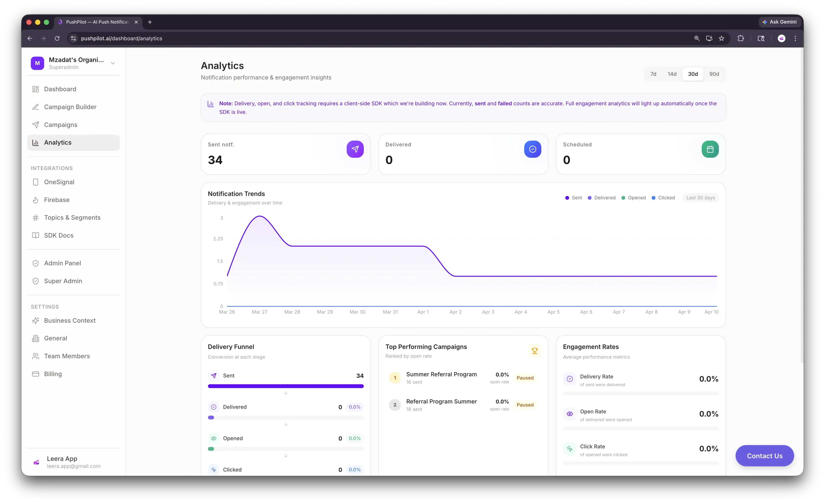This screenshot has width=825, height=504.
Task: Toggle the Clicked series in chart legend
Action: (x=663, y=198)
